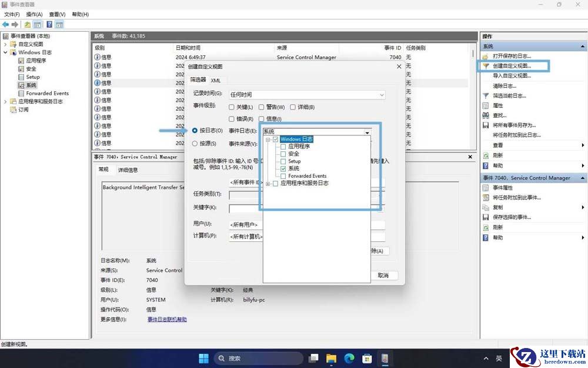Viewport: 588px width, 368px height.
Task: Select the 订阅 node in the tree
Action: click(24, 110)
